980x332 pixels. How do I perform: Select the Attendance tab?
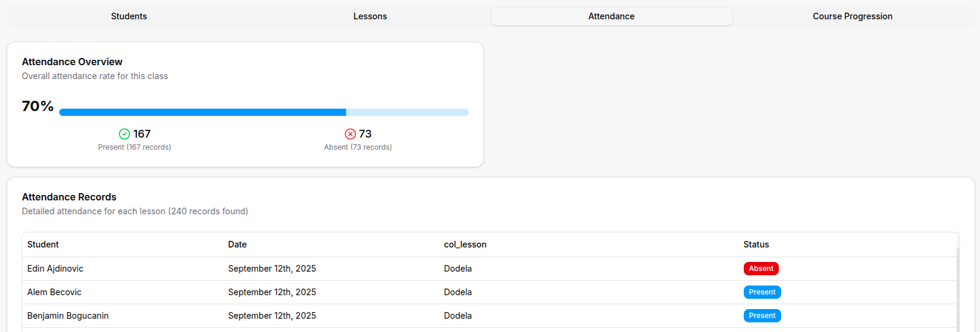click(611, 16)
